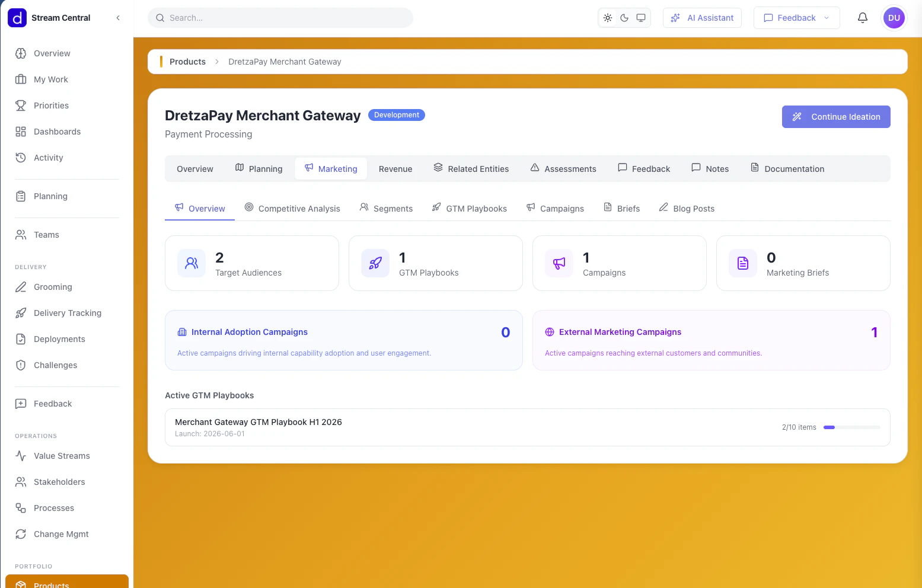Click the 2/10 items progress bar
922x588 pixels.
coord(852,427)
